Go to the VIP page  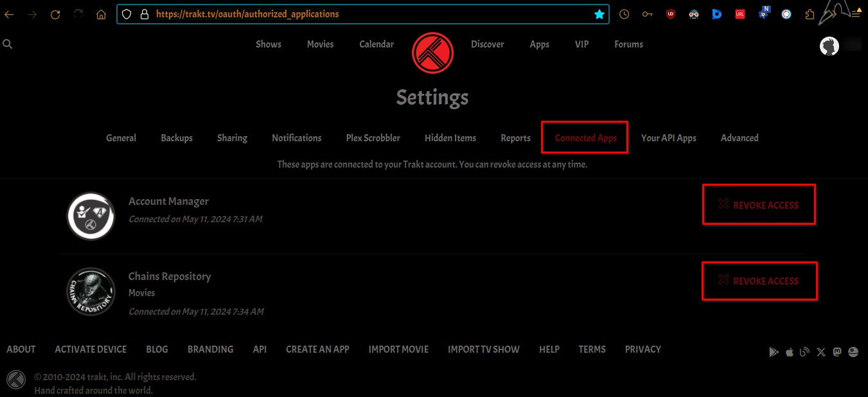tap(581, 44)
